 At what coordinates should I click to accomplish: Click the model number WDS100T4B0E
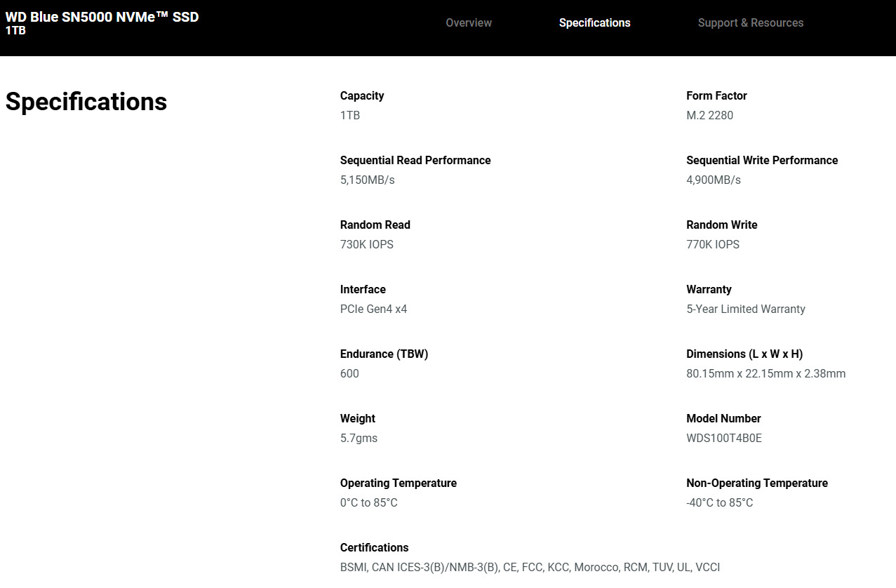[723, 439]
